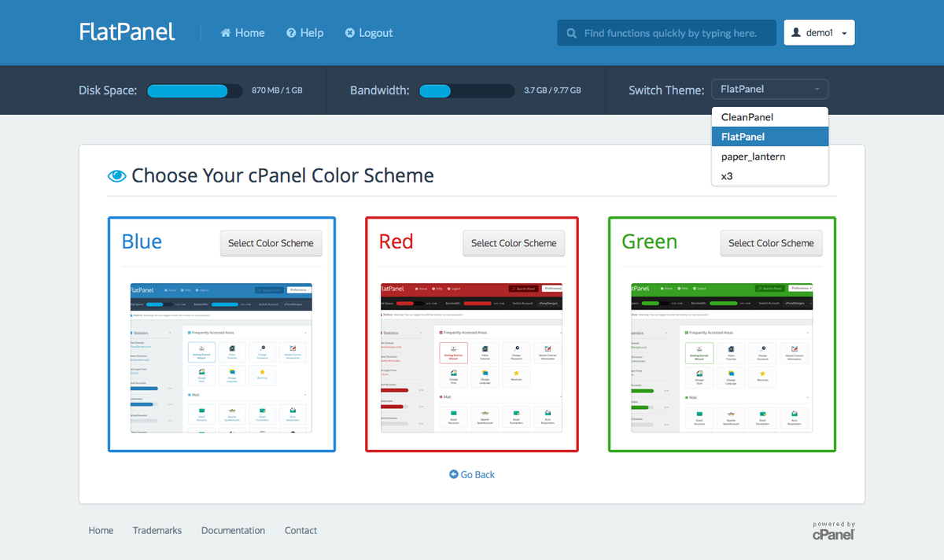The width and height of the screenshot is (944, 560).
Task: Click the Choose Your cPanel Color Scheme heading
Action: [282, 175]
